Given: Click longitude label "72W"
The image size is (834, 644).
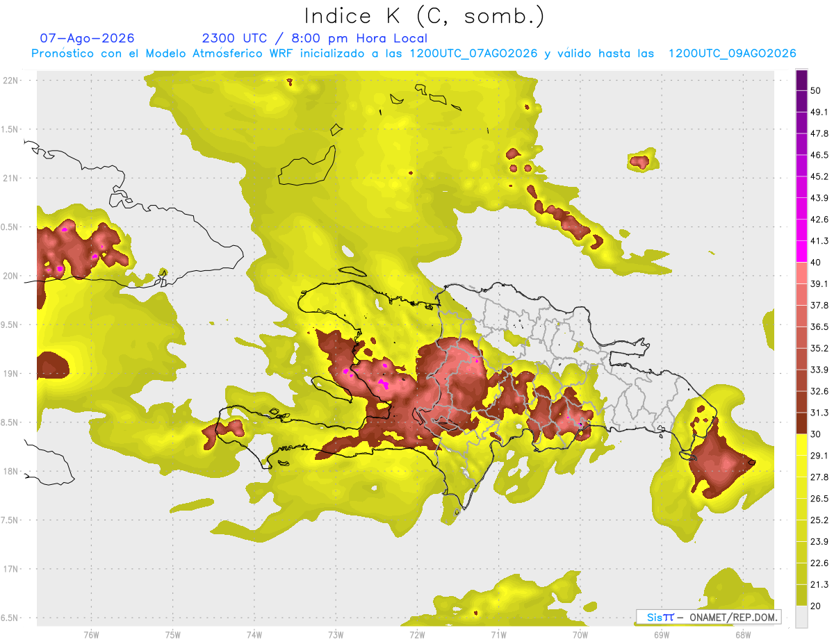Looking at the screenshot, I should (x=417, y=634).
